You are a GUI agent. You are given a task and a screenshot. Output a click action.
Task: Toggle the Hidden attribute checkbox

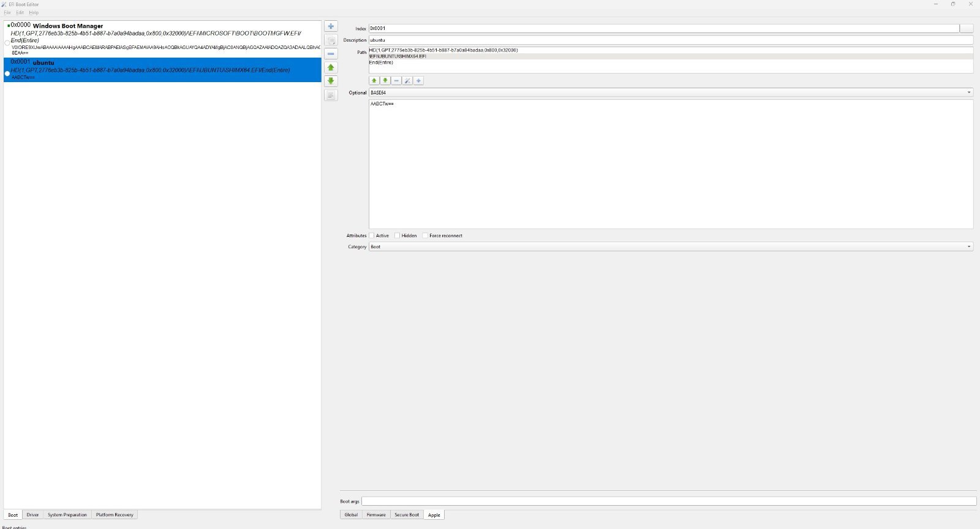(398, 235)
